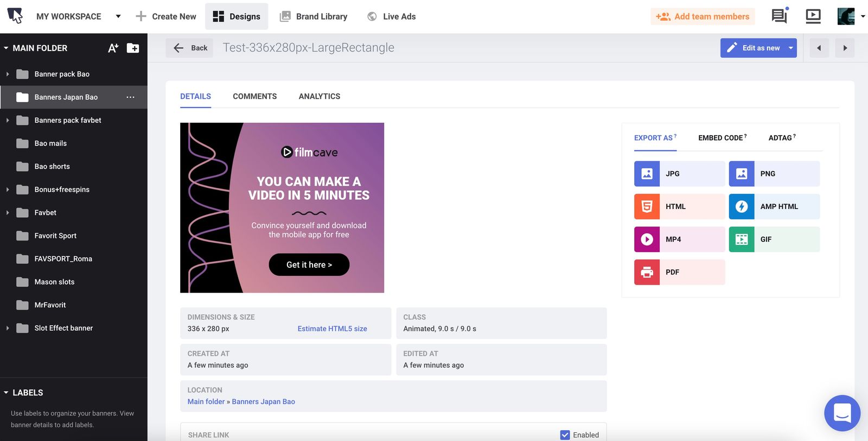Screen dimensions: 868x441
Task: Click the add label A+ icon
Action: [x=113, y=48]
